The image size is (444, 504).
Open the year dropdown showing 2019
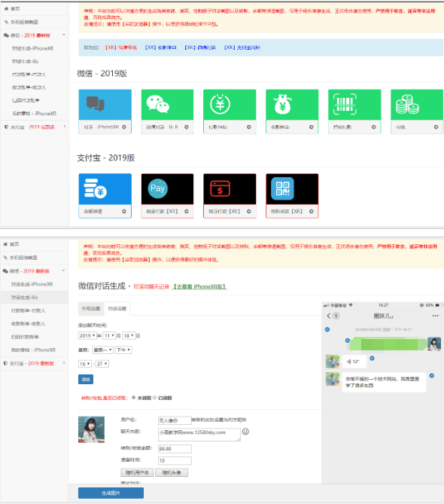[x=87, y=335]
